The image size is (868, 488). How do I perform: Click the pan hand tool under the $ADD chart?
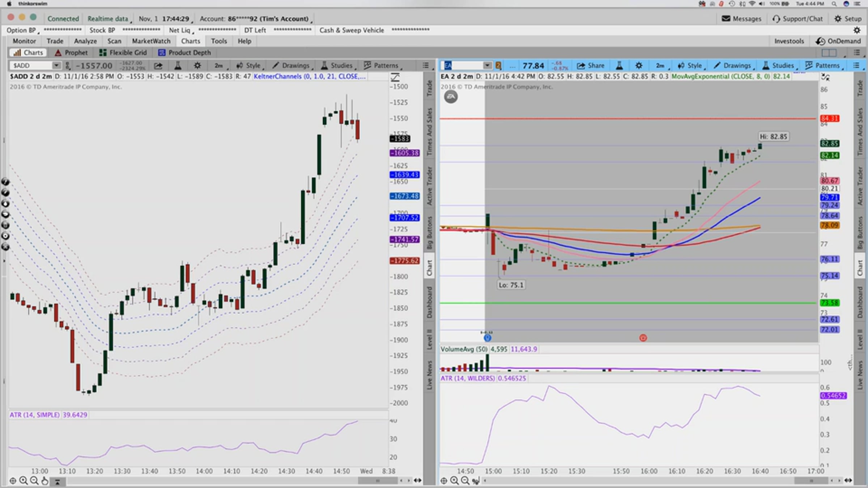point(45,480)
